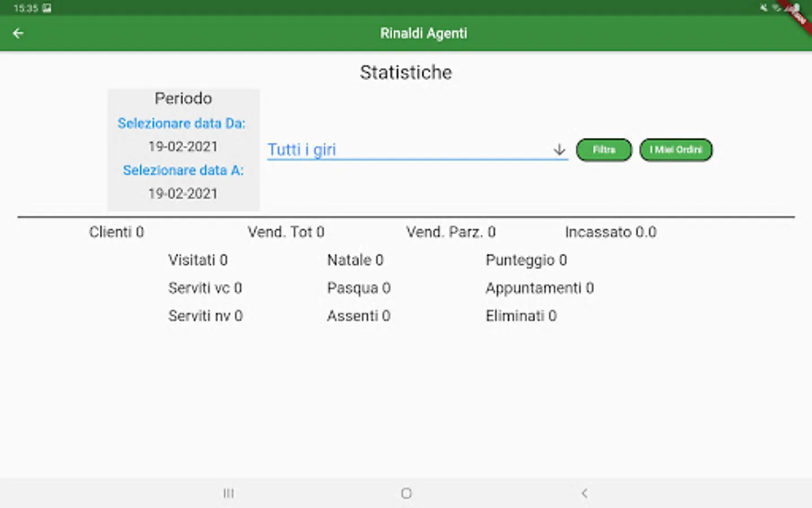Image resolution: width=812 pixels, height=508 pixels.
Task: Select the end date value under A
Action: pos(183,194)
